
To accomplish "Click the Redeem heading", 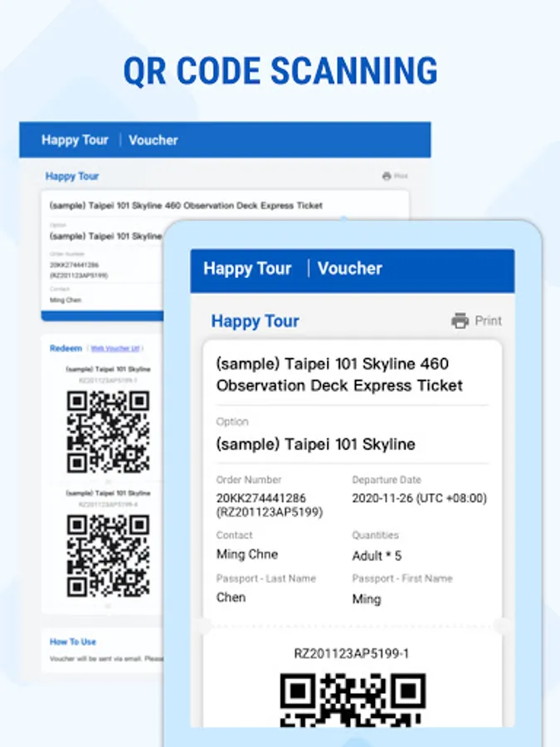I will click(x=66, y=349).
